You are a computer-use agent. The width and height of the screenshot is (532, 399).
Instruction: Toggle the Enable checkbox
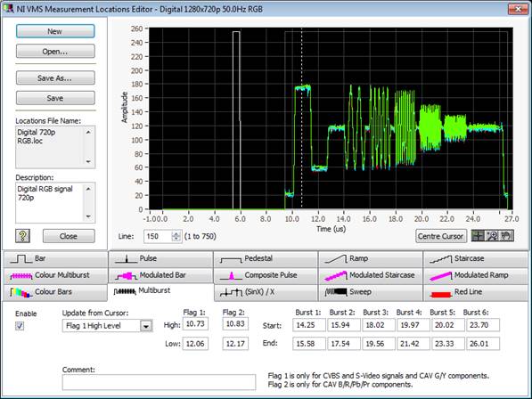(20, 326)
